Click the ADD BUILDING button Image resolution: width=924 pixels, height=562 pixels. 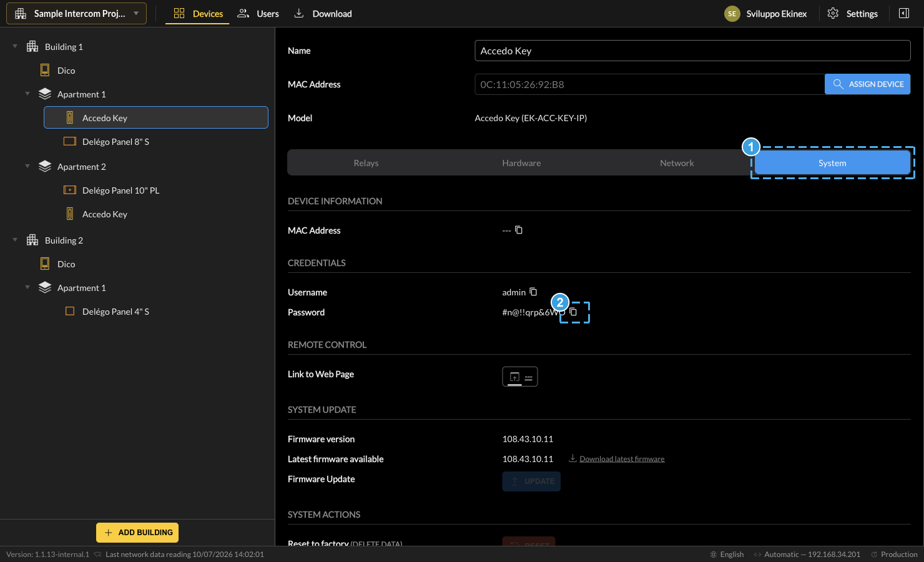tap(137, 533)
